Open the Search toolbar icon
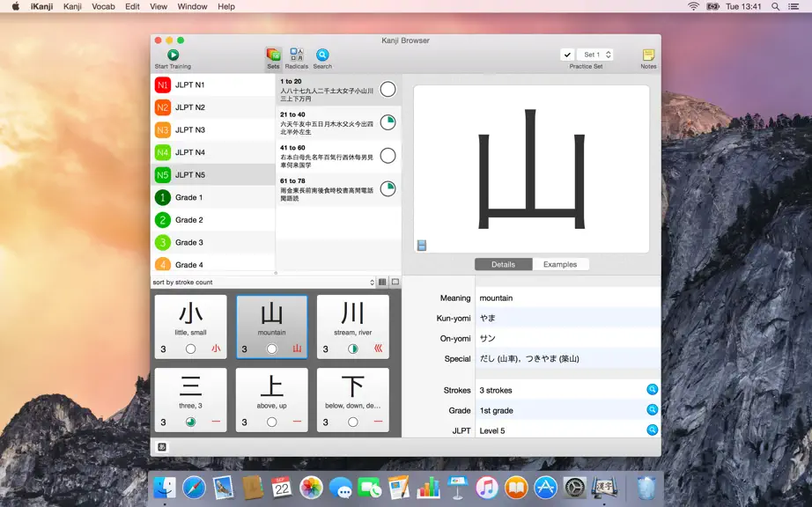The height and width of the screenshot is (507, 812). click(322, 55)
